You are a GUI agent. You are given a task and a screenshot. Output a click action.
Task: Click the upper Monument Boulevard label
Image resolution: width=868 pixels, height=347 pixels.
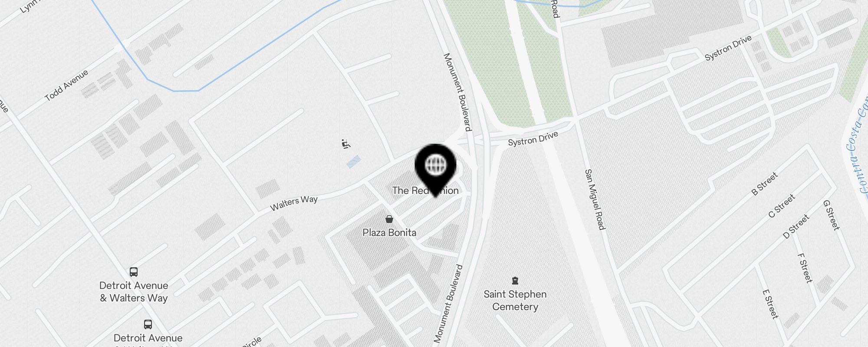point(457,92)
